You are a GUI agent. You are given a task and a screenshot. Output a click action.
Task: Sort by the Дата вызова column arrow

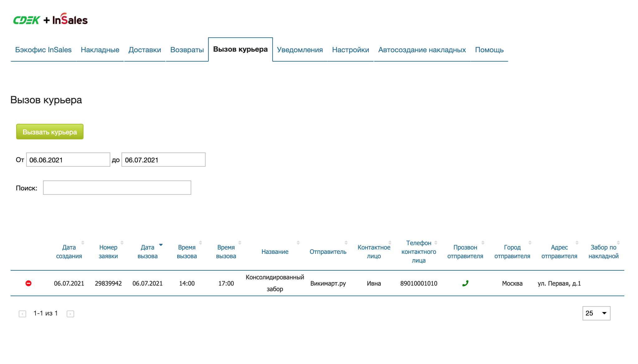161,245
